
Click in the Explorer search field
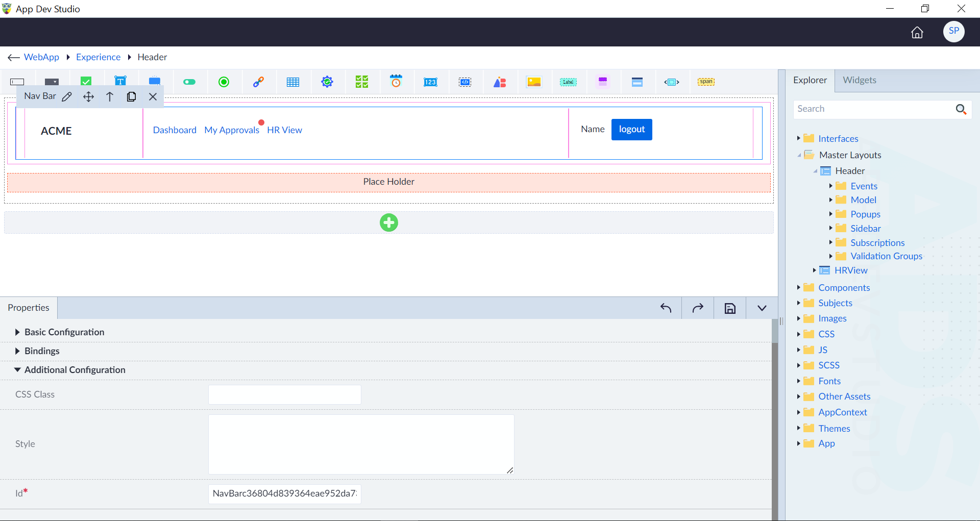[x=875, y=109]
